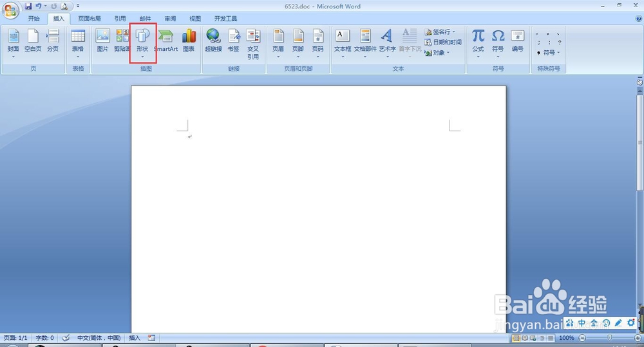Insert a chart with 图表
Viewport: 644px width, 347px height.
[189, 41]
